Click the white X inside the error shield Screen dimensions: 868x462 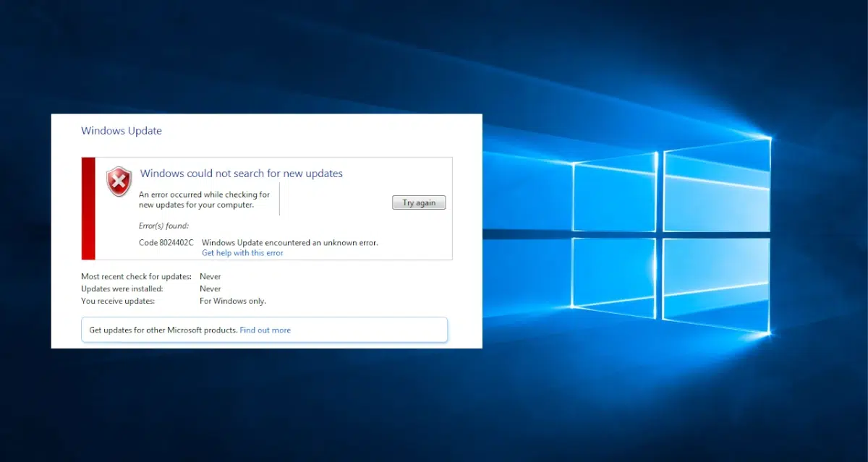click(x=118, y=179)
